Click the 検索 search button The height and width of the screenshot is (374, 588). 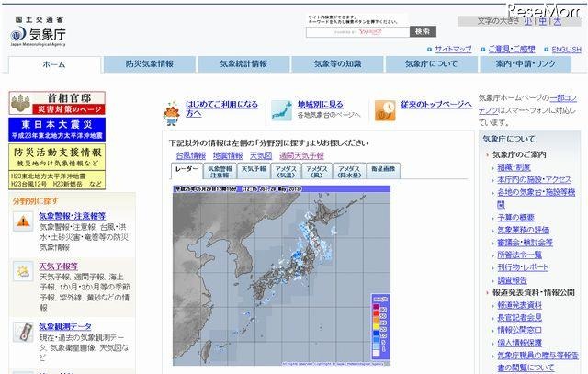pyautogui.click(x=423, y=31)
